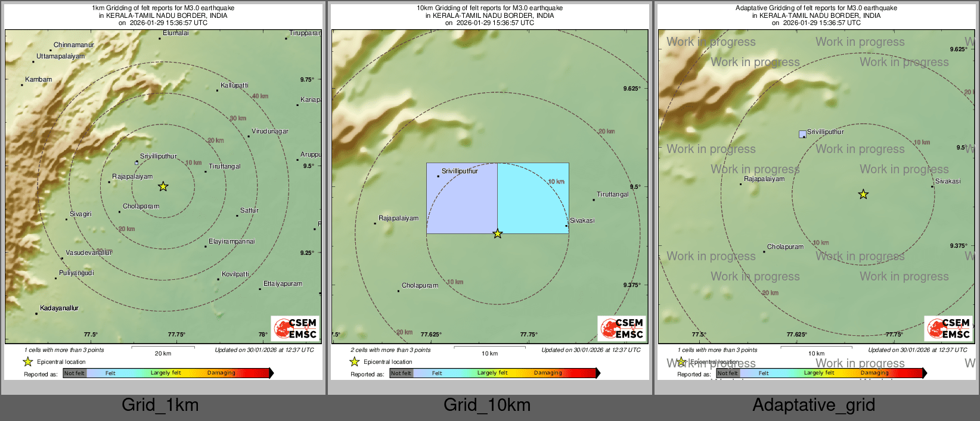Select the Grid_1km caption label
The width and height of the screenshot is (980, 421).
click(160, 405)
